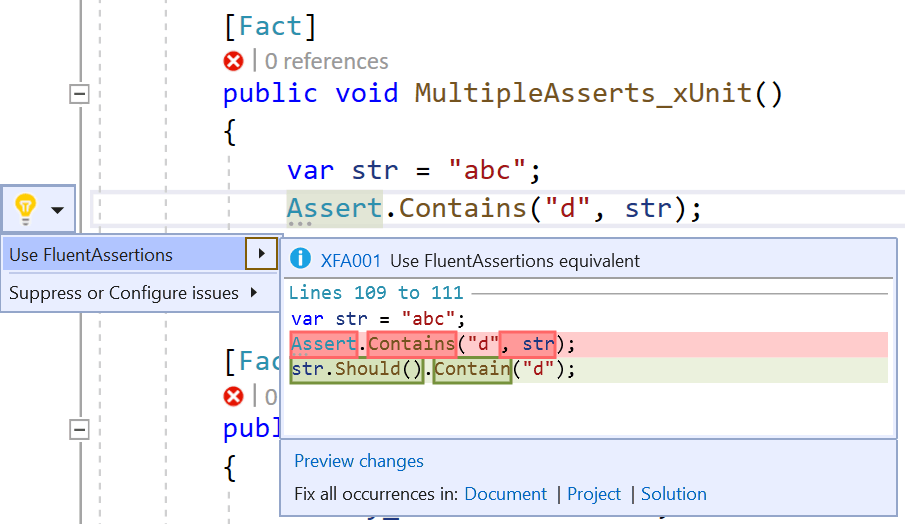905x524 pixels.
Task: Select the Use FluentAssertions menu item
Action: [91, 255]
